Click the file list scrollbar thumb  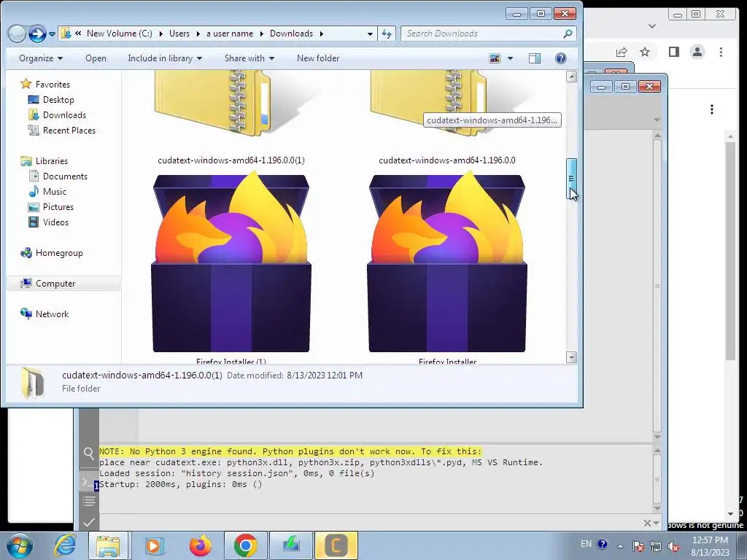pos(572,179)
